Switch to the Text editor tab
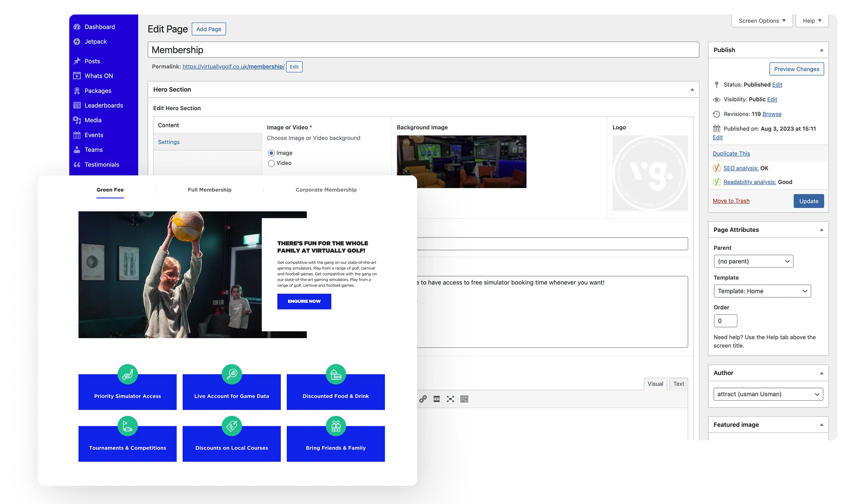Image resolution: width=853 pixels, height=504 pixels. coord(678,384)
